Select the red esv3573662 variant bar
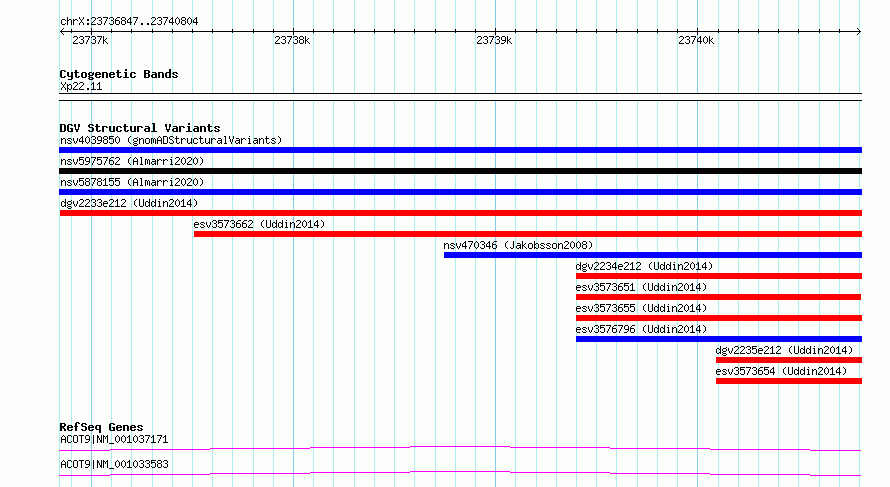The image size is (890, 487). pos(528,234)
